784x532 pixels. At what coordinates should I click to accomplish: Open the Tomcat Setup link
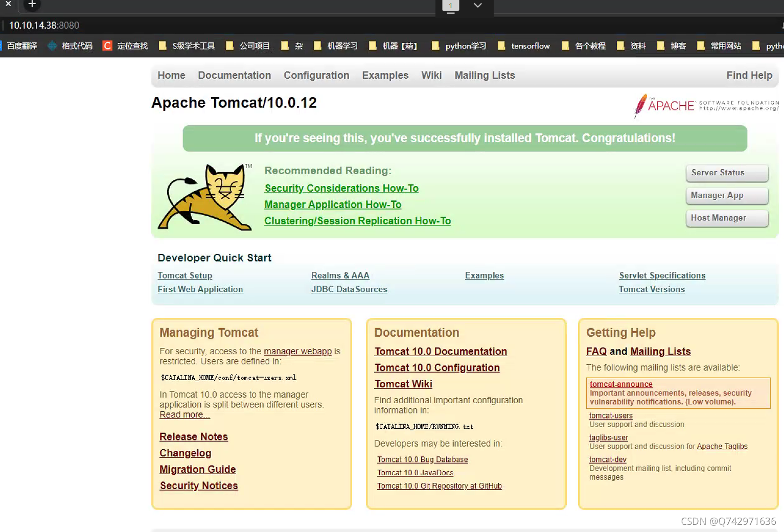point(185,275)
